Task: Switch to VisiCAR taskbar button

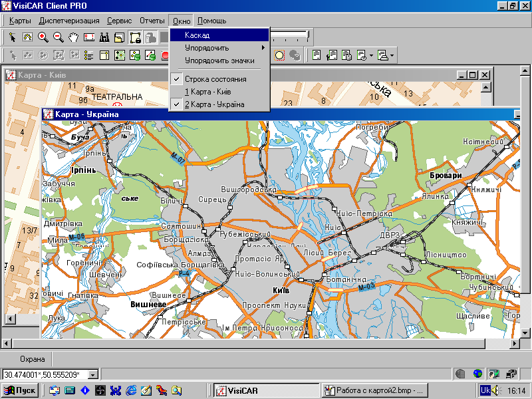Action: coord(267,390)
